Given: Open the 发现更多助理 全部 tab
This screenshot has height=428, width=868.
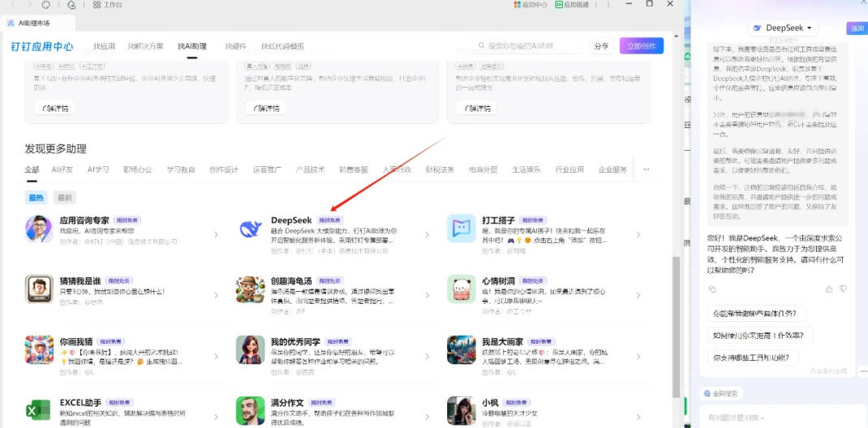Looking at the screenshot, I should pyautogui.click(x=32, y=169).
